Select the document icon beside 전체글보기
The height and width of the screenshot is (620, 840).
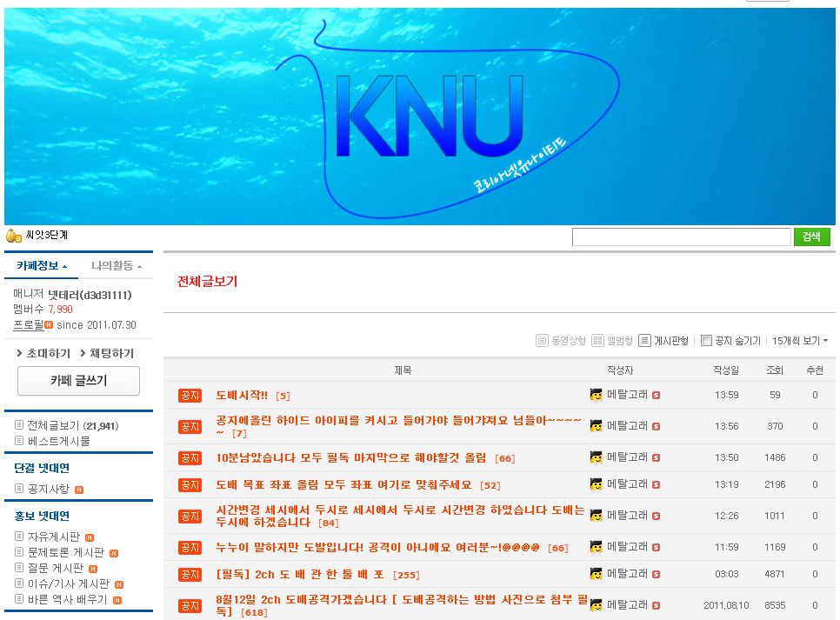[x=18, y=424]
